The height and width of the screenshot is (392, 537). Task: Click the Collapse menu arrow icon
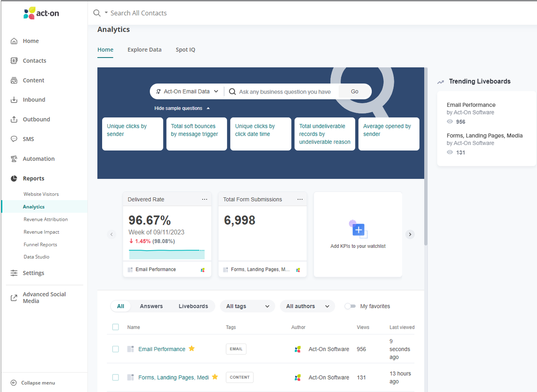tap(14, 383)
